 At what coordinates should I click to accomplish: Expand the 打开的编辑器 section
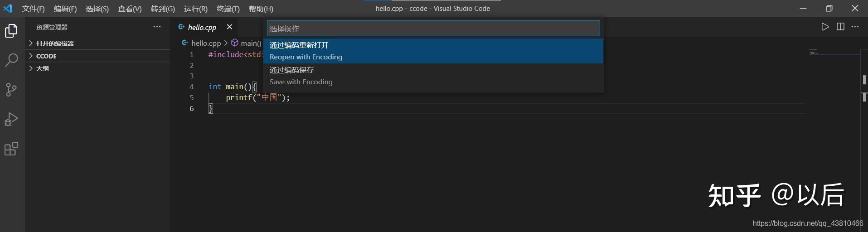click(55, 43)
